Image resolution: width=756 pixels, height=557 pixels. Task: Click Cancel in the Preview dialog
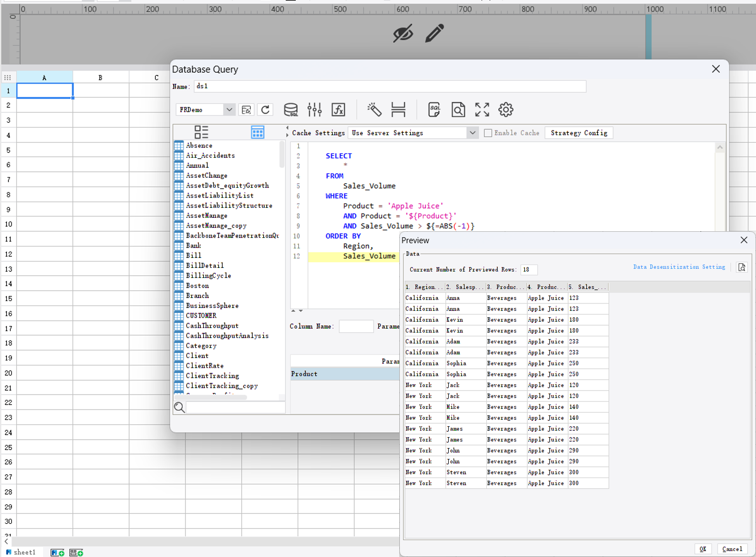[x=732, y=549]
